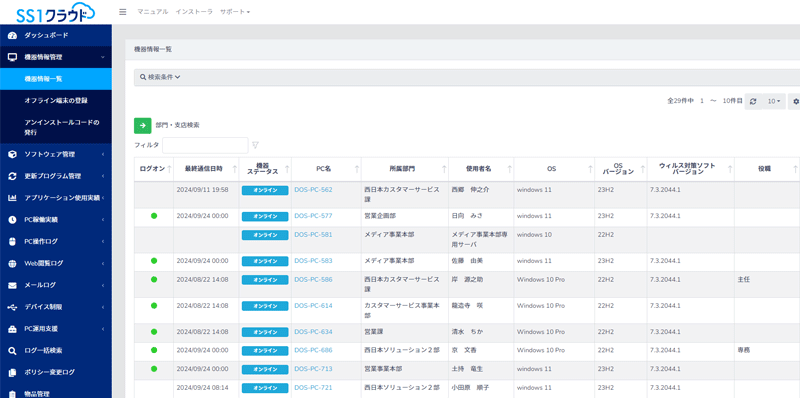Sort by 所属部門 column arrow

click(444, 169)
